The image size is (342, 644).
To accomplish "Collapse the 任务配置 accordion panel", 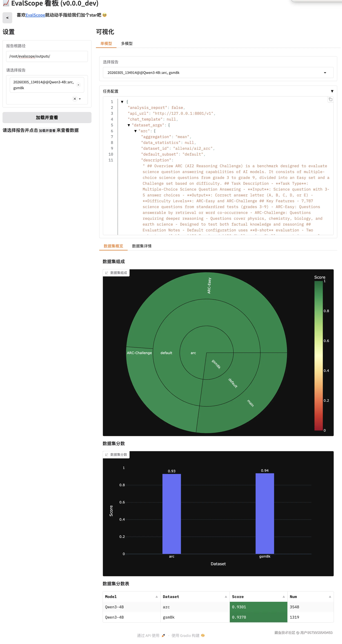I will 332,91.
